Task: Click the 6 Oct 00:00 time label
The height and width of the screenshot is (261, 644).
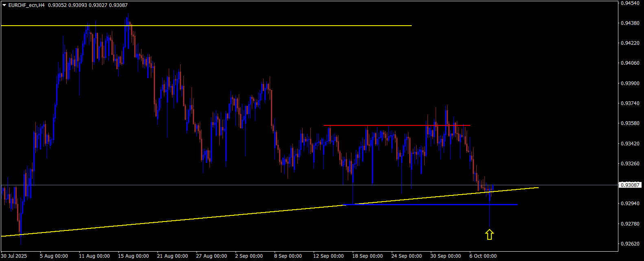Action: [483, 256]
